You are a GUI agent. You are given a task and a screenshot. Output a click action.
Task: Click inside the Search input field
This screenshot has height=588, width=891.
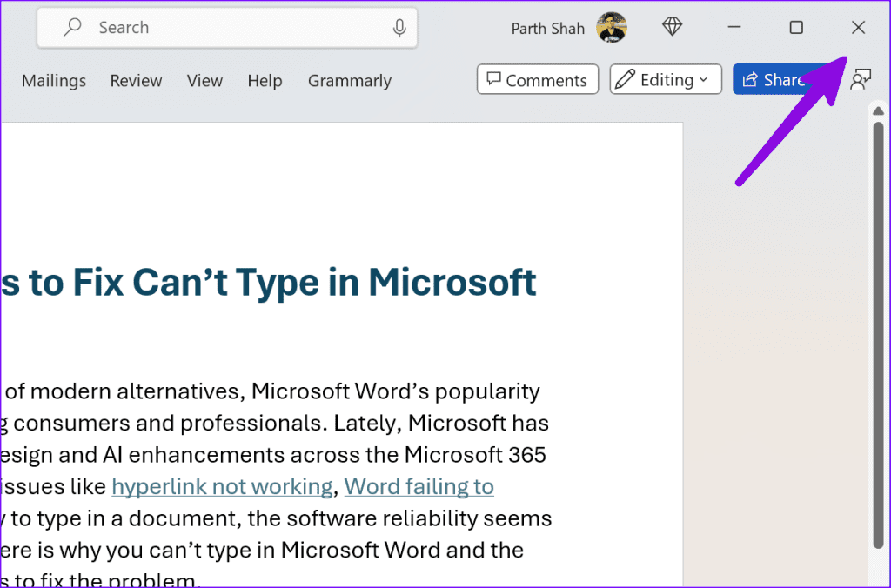235,28
